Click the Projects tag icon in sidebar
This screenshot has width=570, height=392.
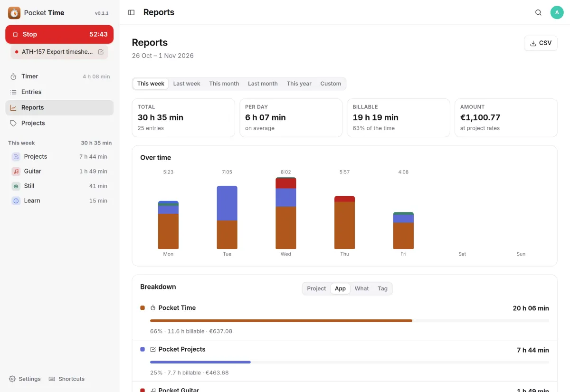[13, 123]
